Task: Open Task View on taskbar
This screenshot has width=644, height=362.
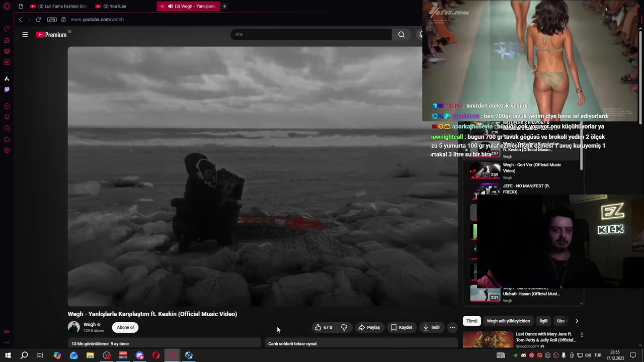Action: [x=40, y=355]
